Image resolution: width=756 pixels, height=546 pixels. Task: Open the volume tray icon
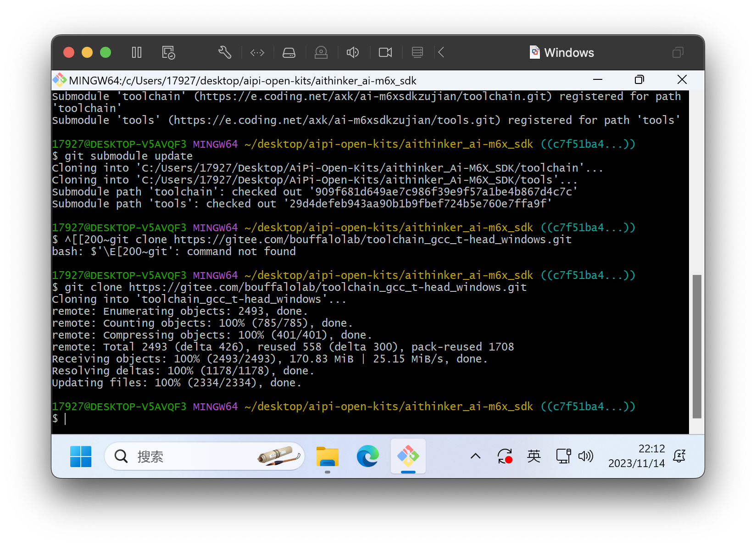(x=586, y=456)
